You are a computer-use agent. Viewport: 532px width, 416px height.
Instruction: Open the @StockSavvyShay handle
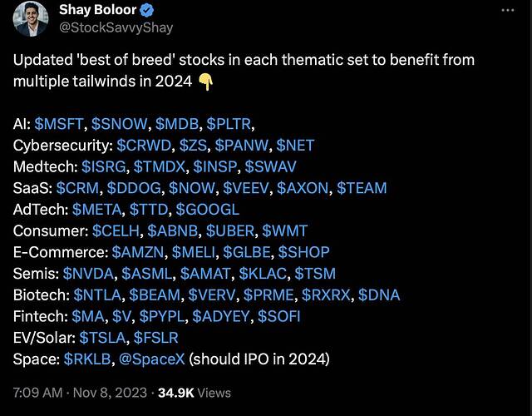pos(116,27)
